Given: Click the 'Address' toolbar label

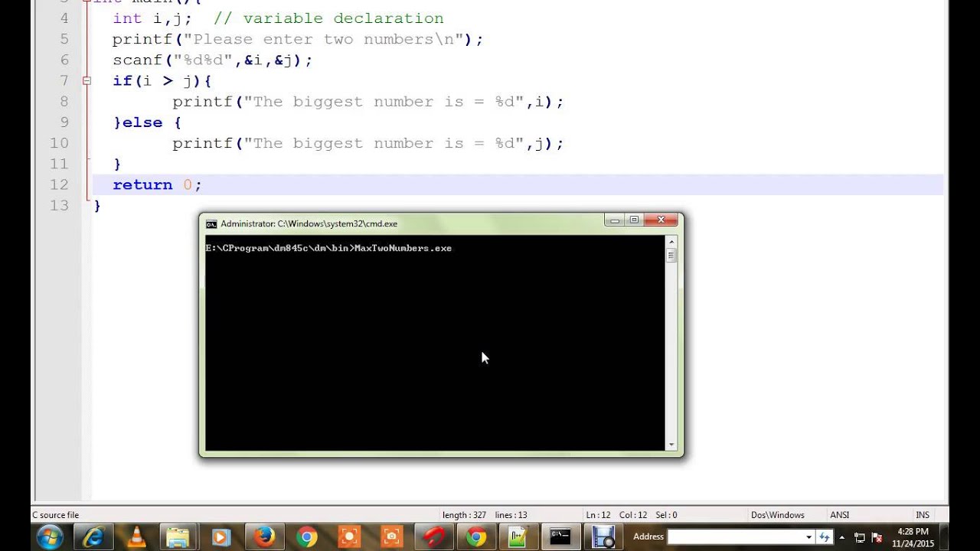Looking at the screenshot, I should pos(648,537).
